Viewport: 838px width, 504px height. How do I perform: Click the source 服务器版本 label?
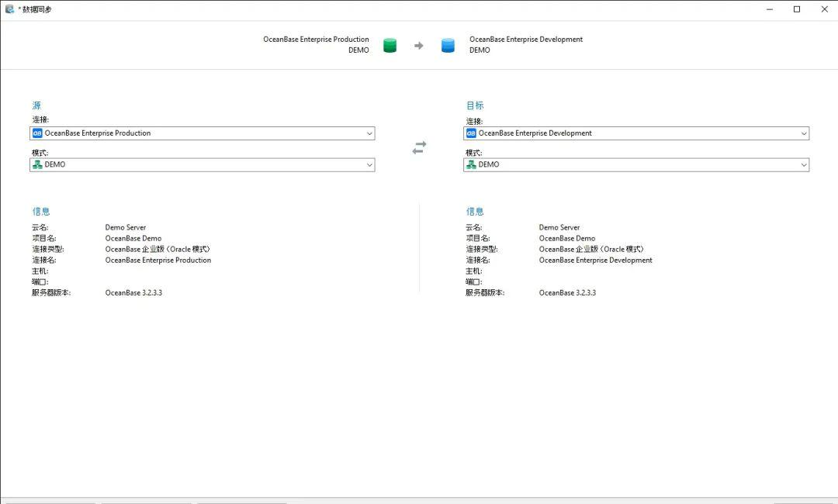pyautogui.click(x=50, y=293)
